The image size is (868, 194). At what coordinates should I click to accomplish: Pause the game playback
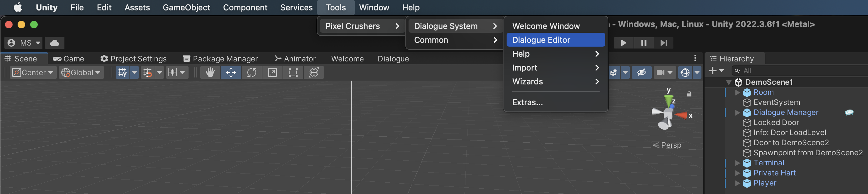[x=644, y=43]
